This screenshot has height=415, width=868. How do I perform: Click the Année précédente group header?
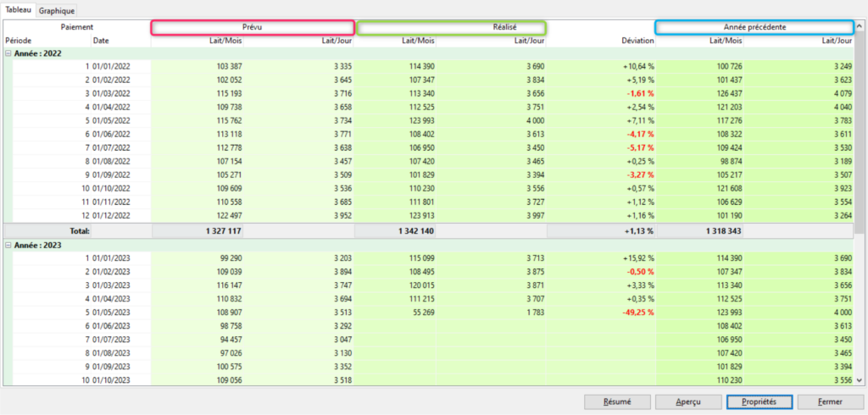coord(754,27)
